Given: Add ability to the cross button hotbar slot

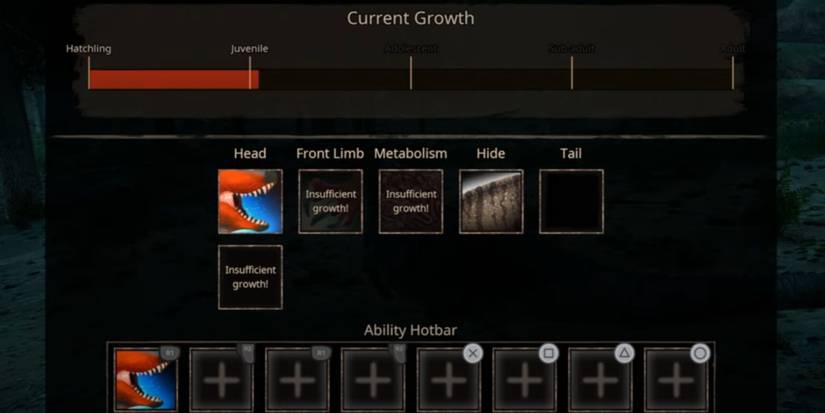Looking at the screenshot, I should click(449, 379).
